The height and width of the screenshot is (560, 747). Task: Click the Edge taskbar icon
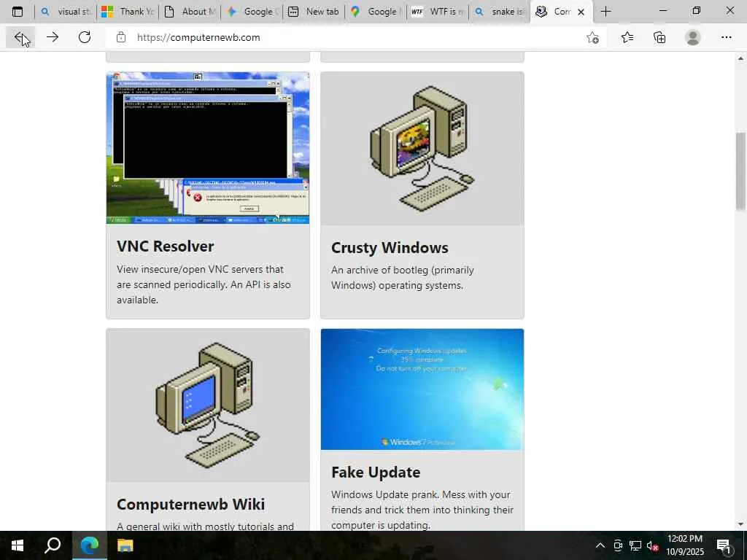click(89, 545)
